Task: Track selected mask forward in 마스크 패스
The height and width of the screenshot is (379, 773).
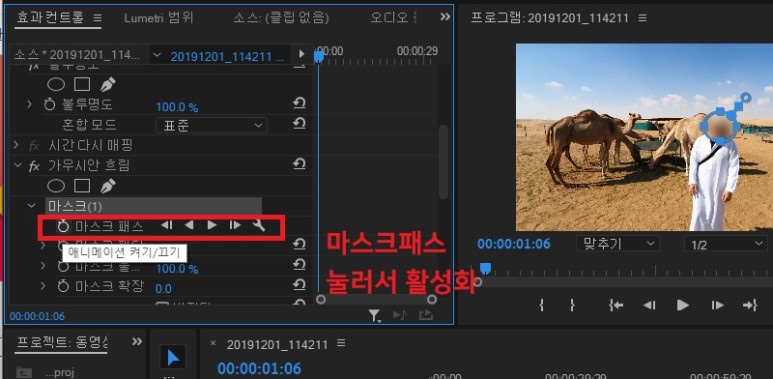Action: pos(212,226)
